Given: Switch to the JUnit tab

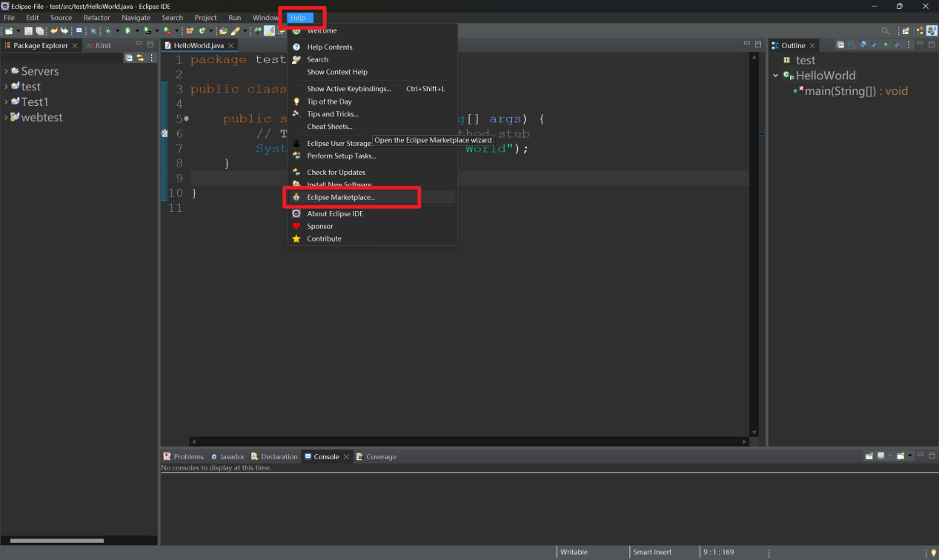Looking at the screenshot, I should 98,45.
